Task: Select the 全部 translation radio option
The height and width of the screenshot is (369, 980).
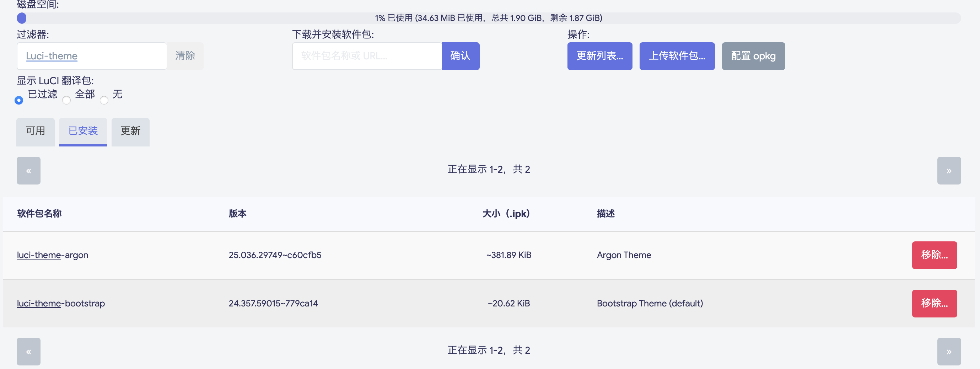Action: tap(66, 100)
